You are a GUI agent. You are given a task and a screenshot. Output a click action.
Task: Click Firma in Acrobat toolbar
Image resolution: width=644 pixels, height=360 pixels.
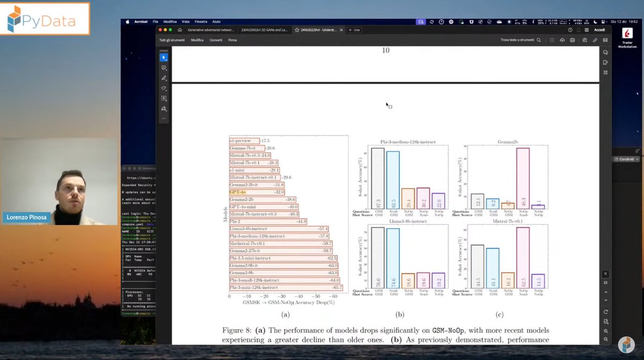[x=232, y=40]
